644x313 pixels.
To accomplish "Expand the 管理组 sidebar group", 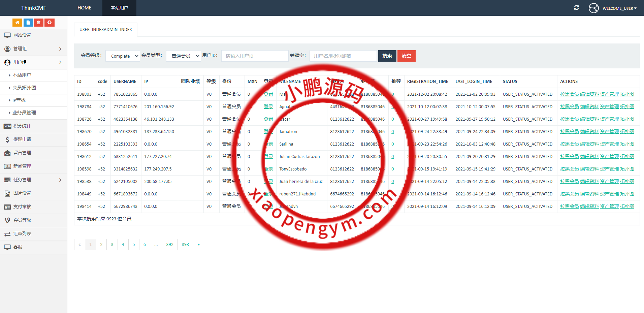I will [60, 49].
